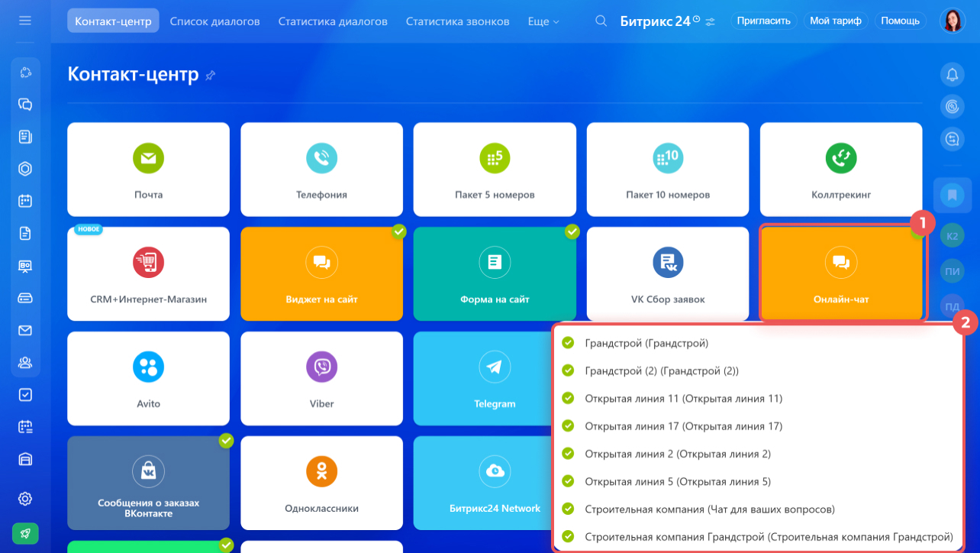Image resolution: width=980 pixels, height=553 pixels.
Task: Open the tasks checkmark icon in left sidebar
Action: coord(25,395)
